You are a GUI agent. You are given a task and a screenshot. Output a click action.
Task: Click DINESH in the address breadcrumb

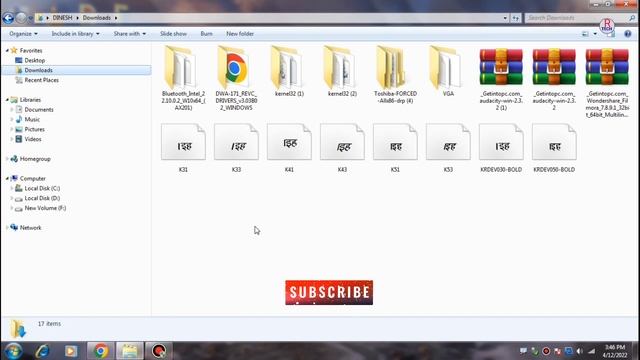coord(62,18)
